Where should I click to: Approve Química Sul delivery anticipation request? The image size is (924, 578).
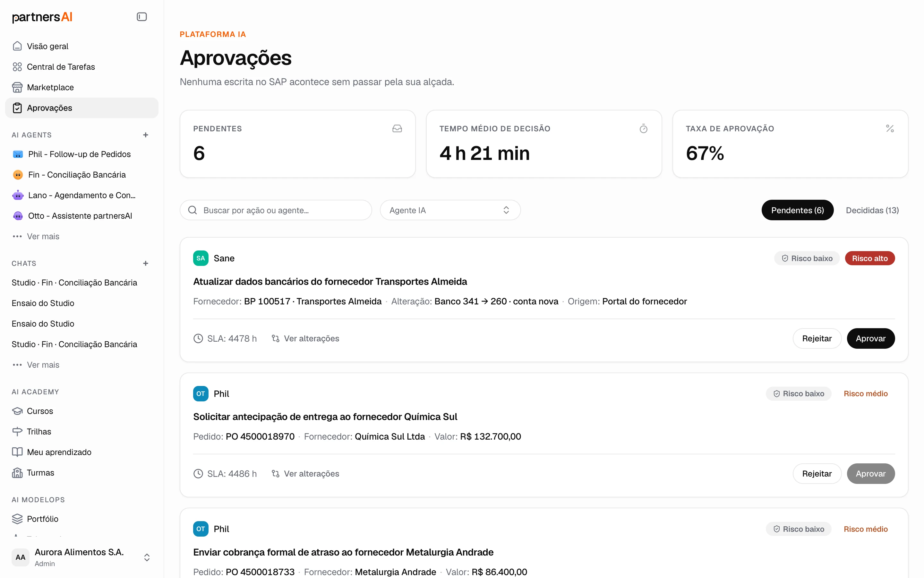tap(870, 474)
